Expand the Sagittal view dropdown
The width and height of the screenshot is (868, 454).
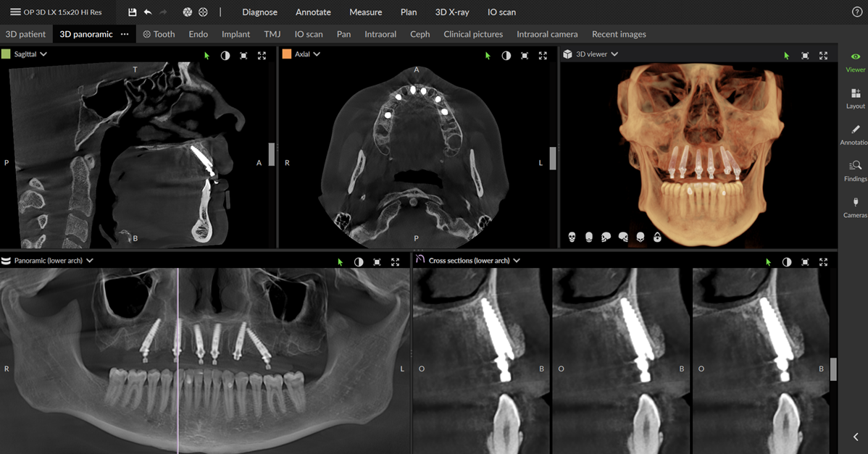[x=43, y=54]
